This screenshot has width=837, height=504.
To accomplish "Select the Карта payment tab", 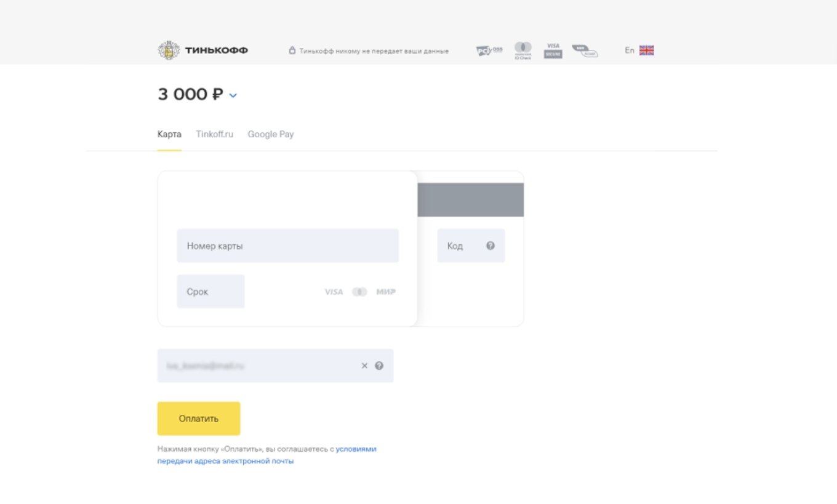I will pos(170,134).
